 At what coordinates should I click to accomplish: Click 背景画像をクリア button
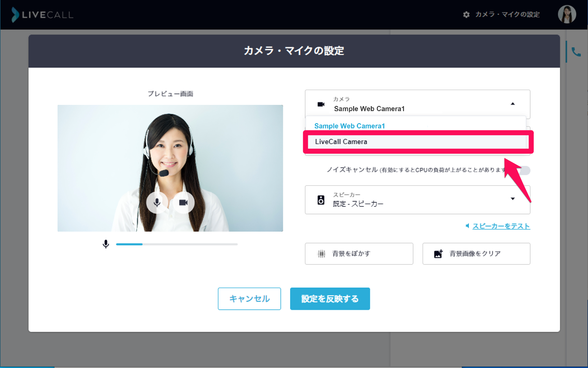click(x=476, y=254)
